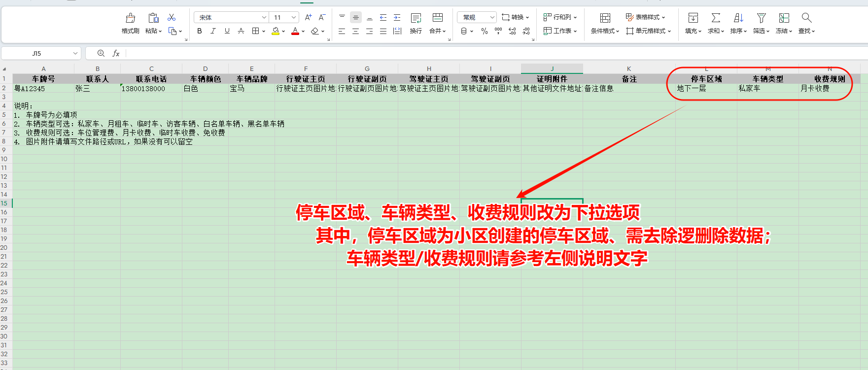
Task: Click the 停车区域 header cell
Action: coord(706,79)
